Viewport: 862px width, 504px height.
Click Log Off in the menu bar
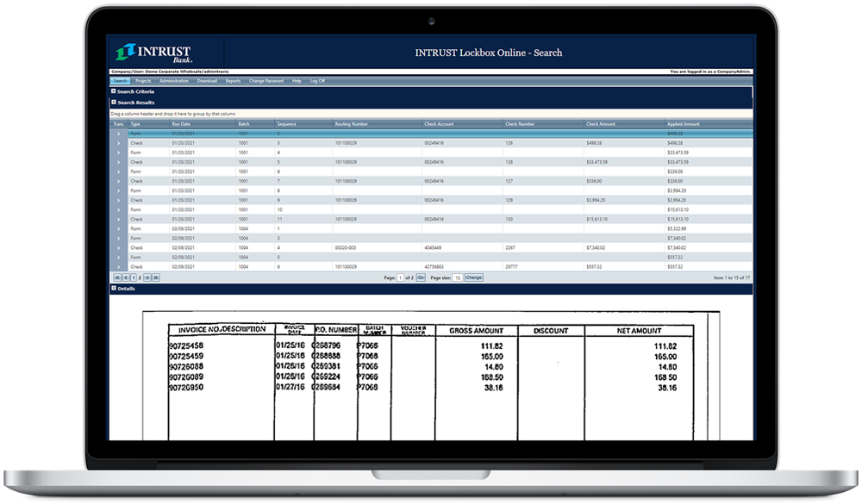pos(317,80)
